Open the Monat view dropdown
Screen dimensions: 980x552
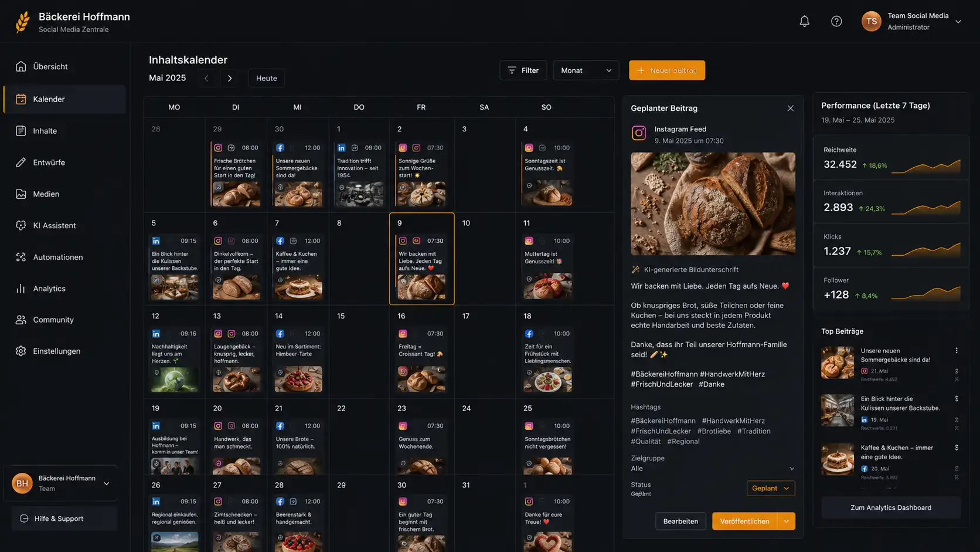coord(586,70)
